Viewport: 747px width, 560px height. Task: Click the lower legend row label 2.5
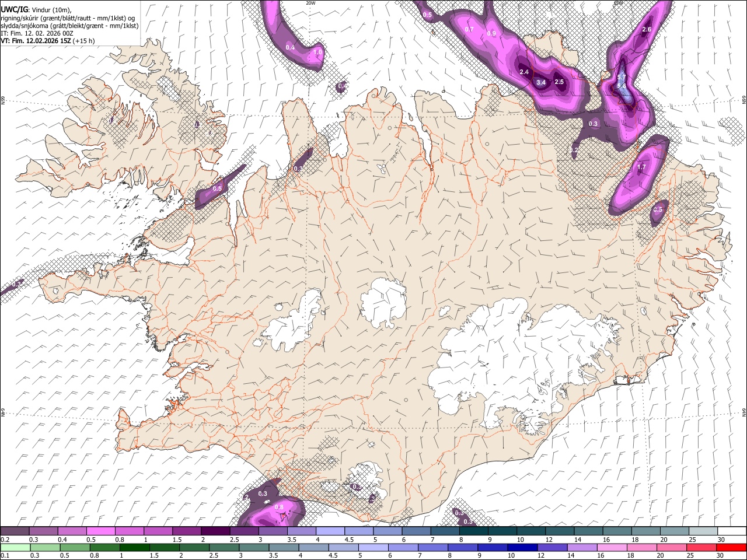click(214, 556)
